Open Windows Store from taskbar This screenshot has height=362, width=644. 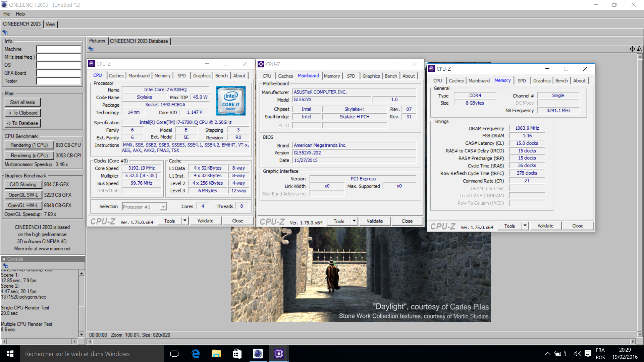click(237, 354)
